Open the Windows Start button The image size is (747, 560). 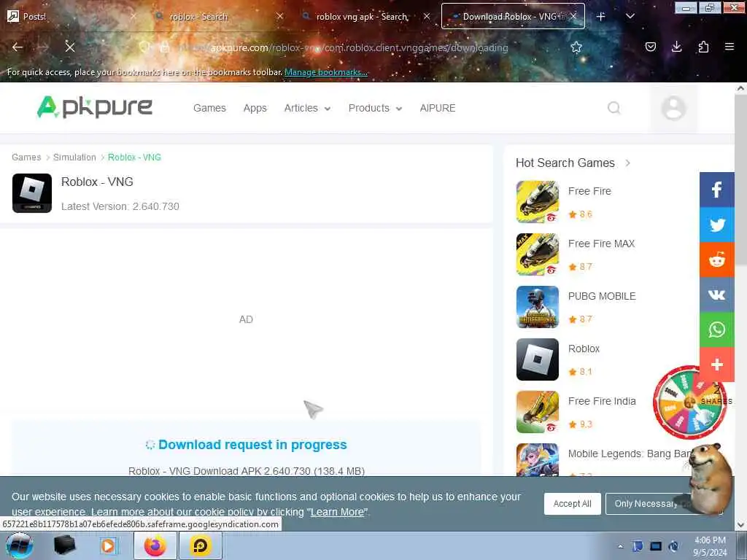tap(20, 545)
